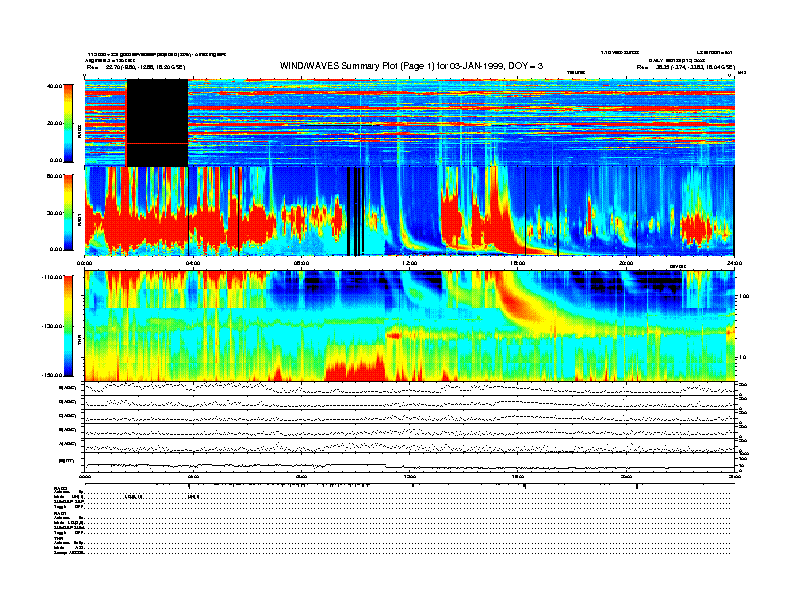792x612 pixels.
Task: Click the large red burst at 16:00 in TNR
Action: (520, 304)
